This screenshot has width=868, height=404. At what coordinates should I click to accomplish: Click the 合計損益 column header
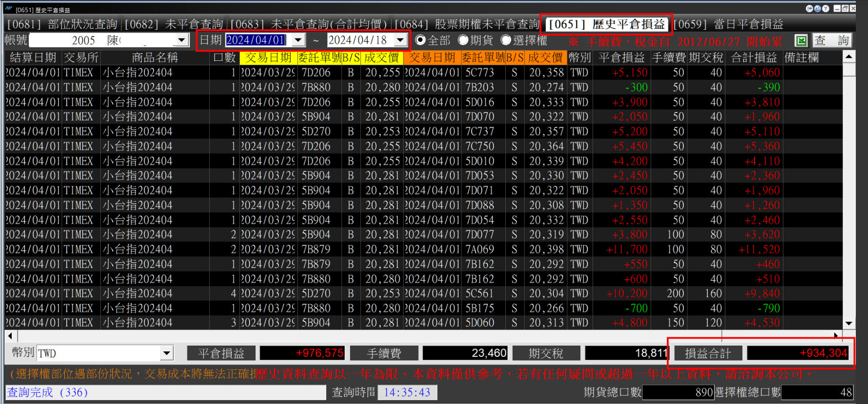click(x=754, y=58)
